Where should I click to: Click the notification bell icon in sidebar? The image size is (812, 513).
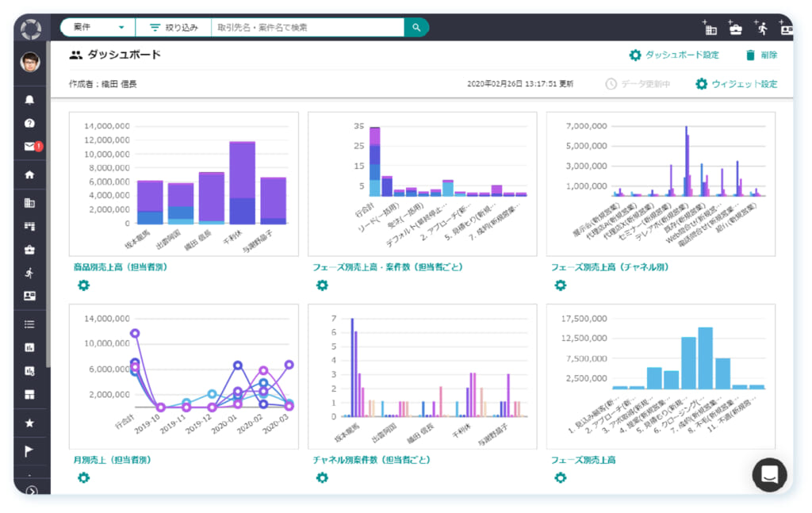pyautogui.click(x=30, y=100)
